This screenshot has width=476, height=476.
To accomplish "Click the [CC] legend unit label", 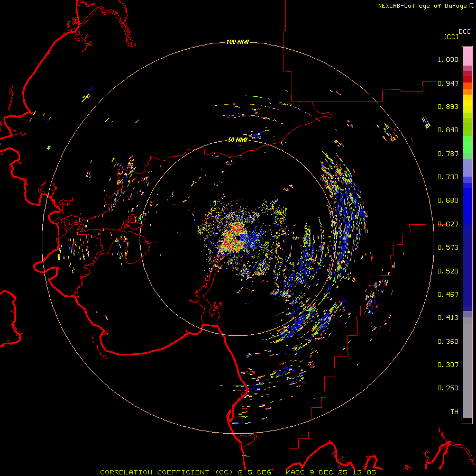I will click(451, 36).
